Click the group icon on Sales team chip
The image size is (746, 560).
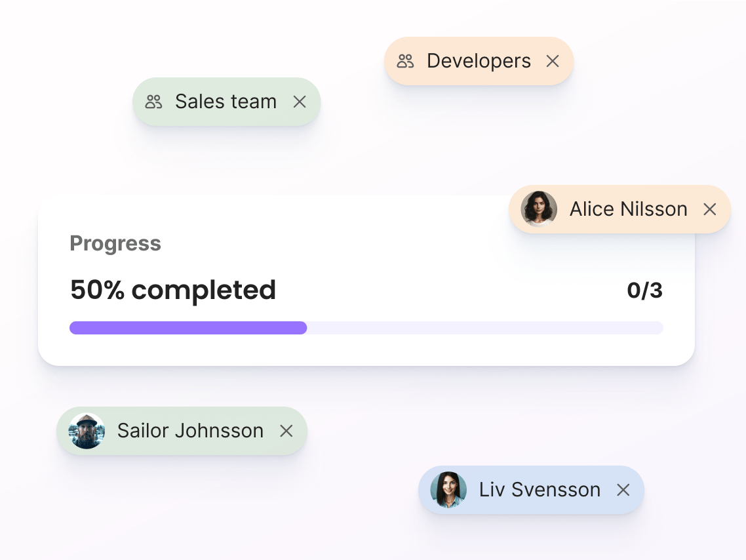153,102
